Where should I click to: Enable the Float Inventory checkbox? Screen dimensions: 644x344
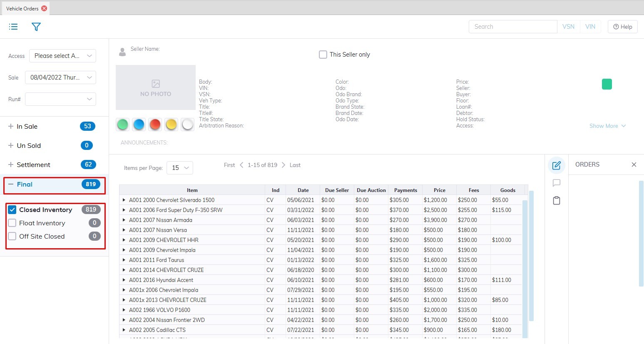[x=12, y=223]
